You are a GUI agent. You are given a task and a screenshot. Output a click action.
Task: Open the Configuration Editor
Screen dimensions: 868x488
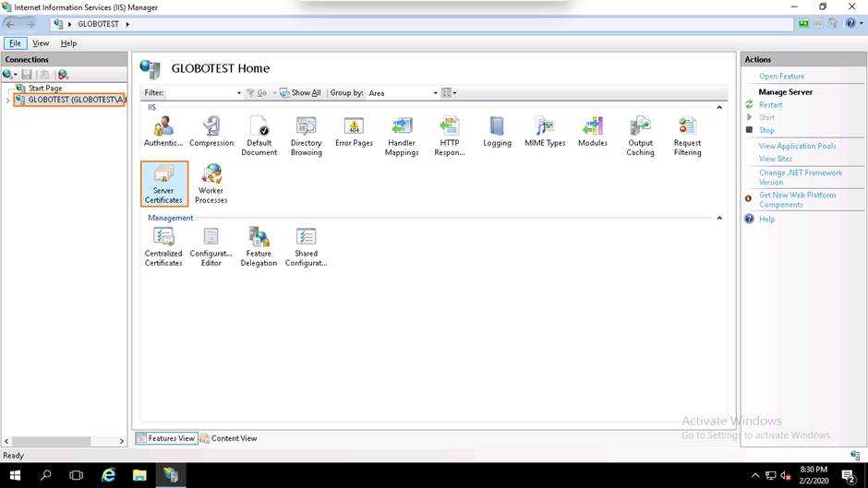tap(211, 246)
